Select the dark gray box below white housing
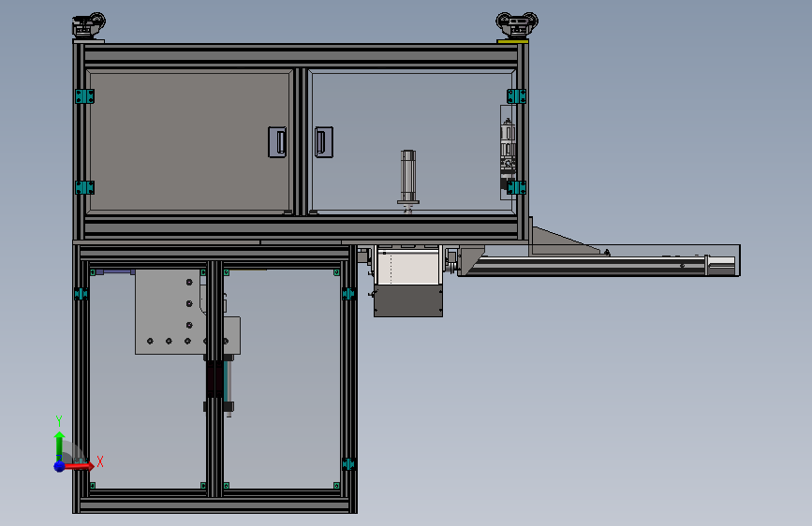 408,300
